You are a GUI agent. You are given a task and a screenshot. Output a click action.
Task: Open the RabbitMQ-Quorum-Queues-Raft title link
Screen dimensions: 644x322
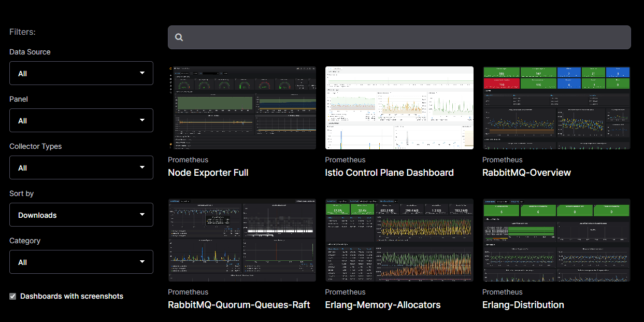click(x=239, y=305)
